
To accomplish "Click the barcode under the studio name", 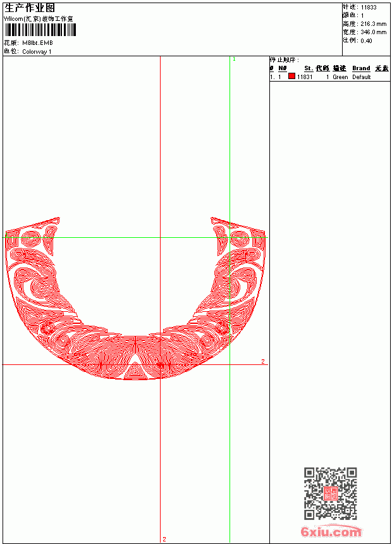I will (40, 30).
